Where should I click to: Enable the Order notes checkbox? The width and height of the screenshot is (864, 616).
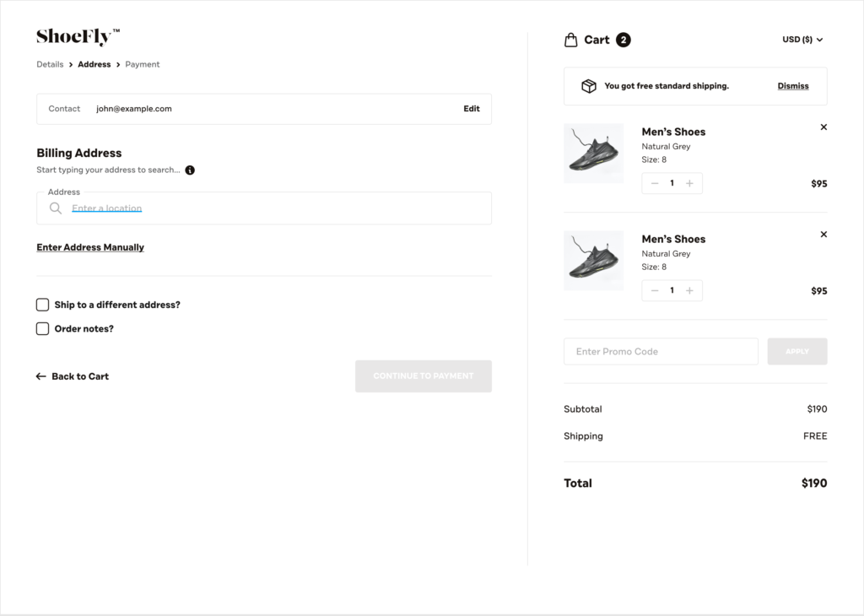point(42,328)
